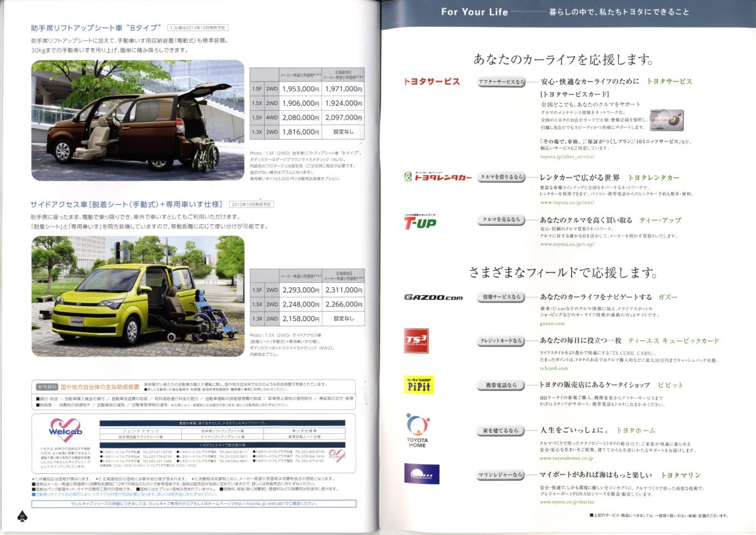Click the 国や地方自治体の主な助成措置 heading
This screenshot has width=756, height=535.
coord(100,387)
